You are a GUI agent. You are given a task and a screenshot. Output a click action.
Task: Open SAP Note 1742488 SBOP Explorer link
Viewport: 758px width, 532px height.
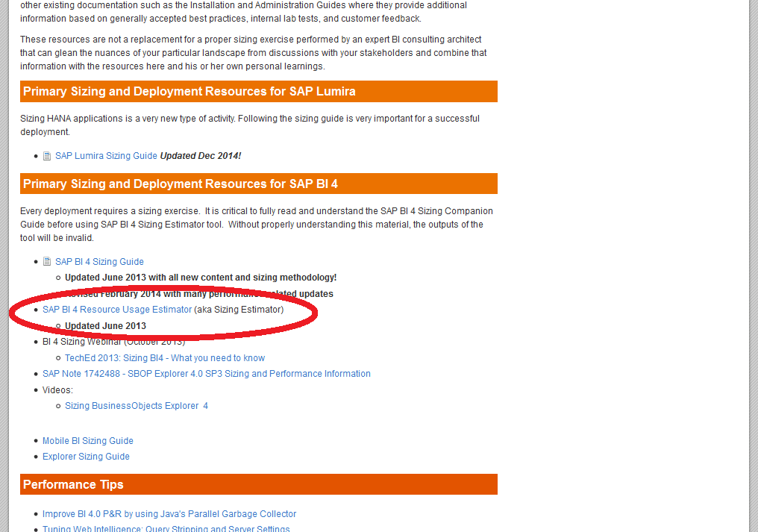(207, 374)
